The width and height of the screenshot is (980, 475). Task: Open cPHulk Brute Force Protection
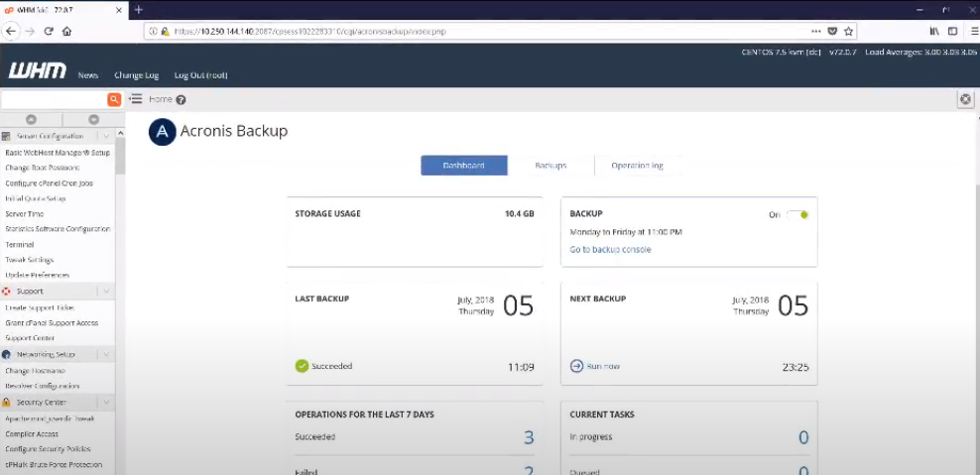[x=54, y=464]
